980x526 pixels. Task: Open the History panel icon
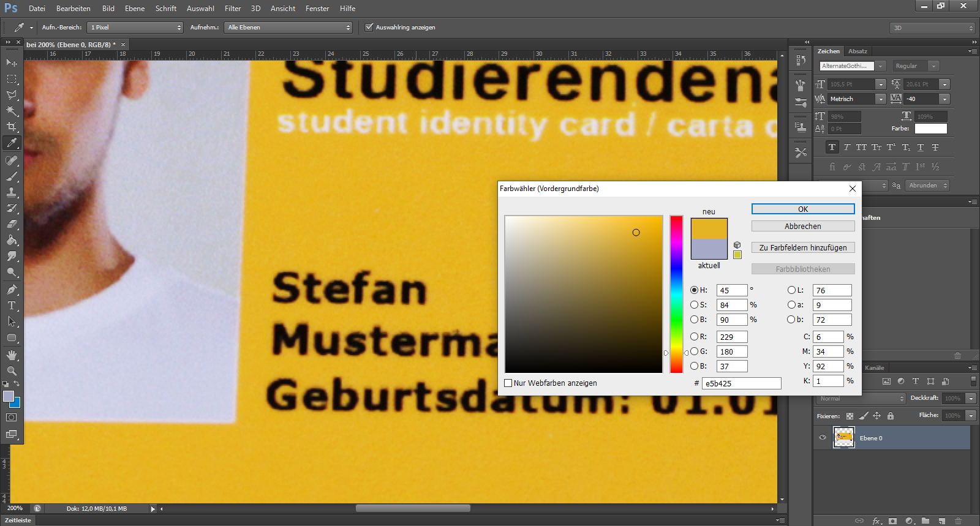801,59
